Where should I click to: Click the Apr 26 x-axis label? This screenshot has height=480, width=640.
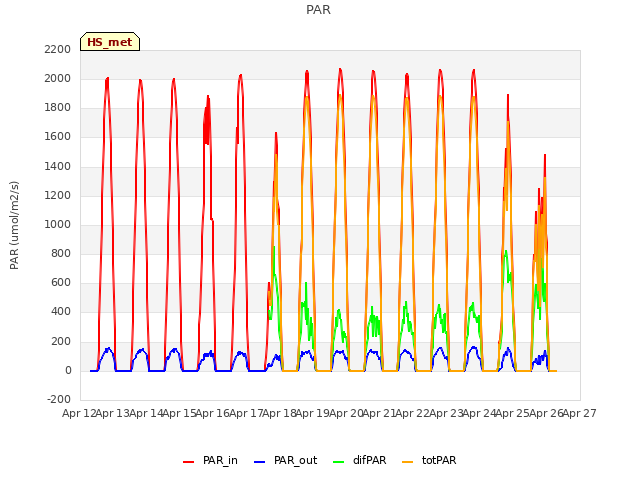[546, 413]
